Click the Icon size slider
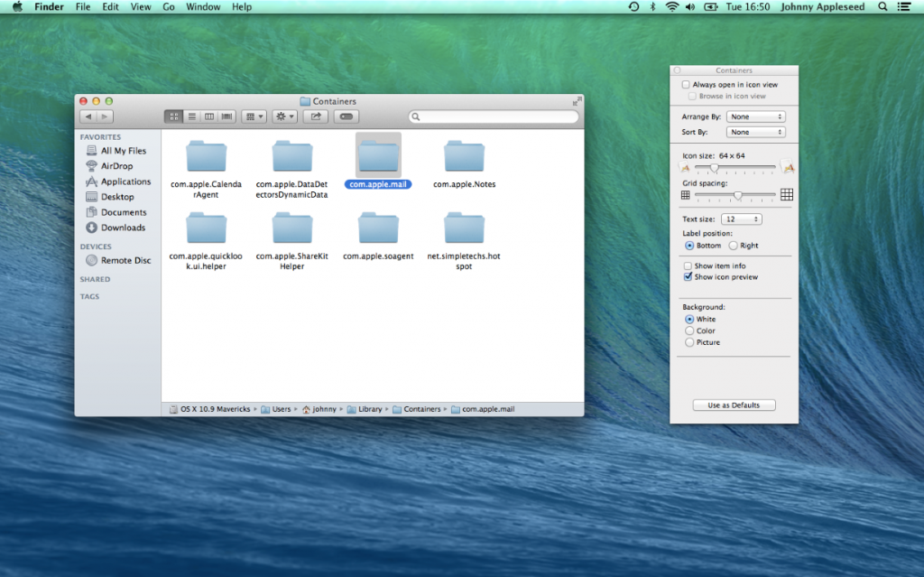Image resolution: width=924 pixels, height=577 pixels. 735,168
